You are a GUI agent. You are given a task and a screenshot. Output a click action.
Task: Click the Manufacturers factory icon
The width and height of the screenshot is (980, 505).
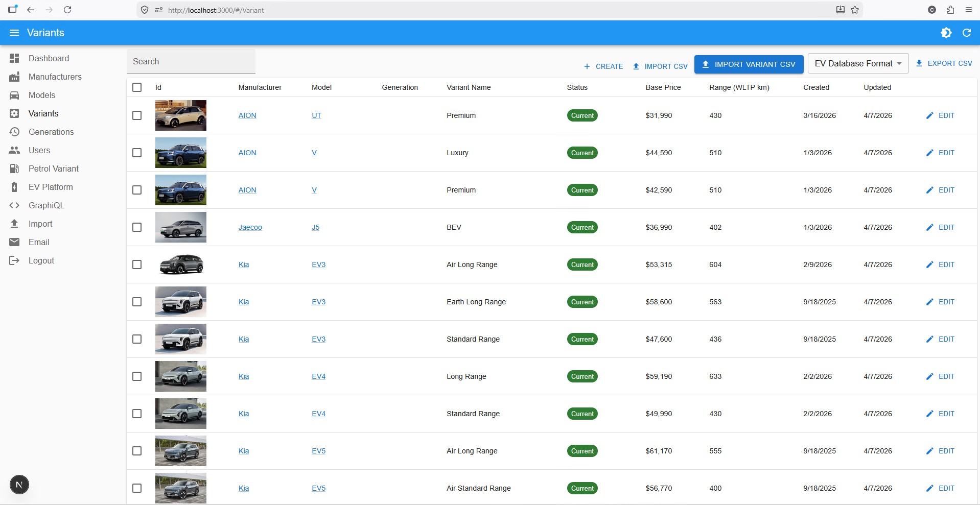tap(14, 77)
